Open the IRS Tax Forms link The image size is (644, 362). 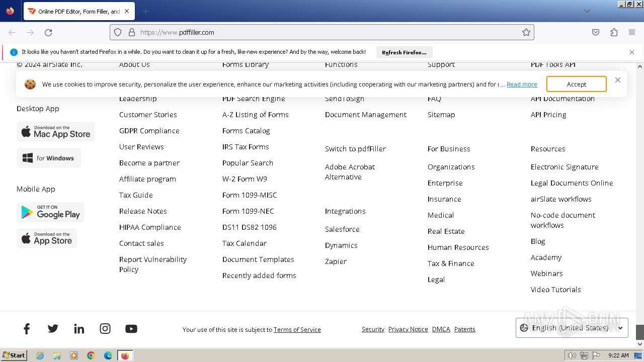(246, 147)
